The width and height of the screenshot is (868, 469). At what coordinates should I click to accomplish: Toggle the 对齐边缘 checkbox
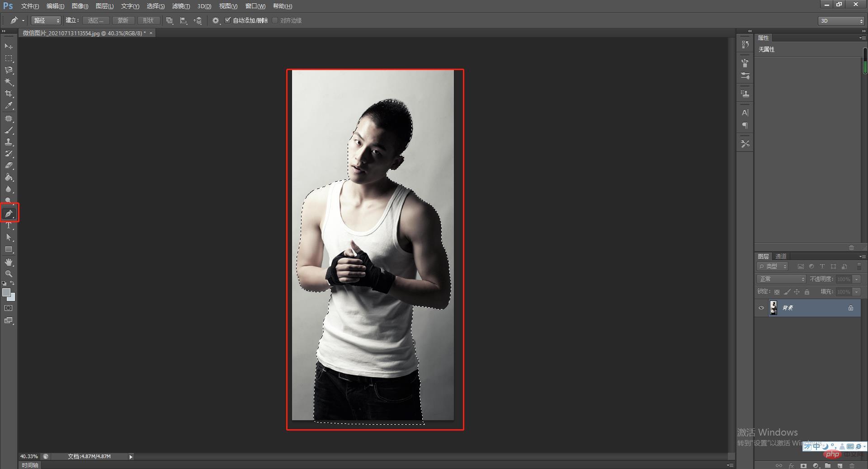coord(275,20)
